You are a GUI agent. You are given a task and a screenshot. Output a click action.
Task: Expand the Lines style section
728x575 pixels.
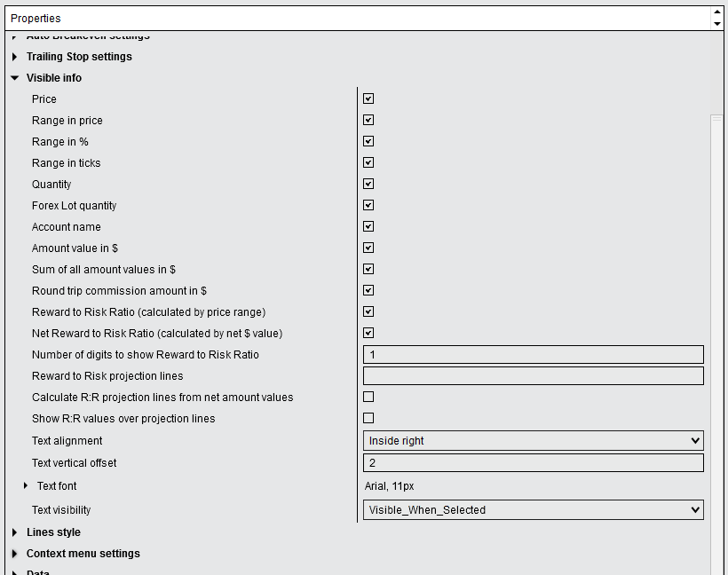(14, 532)
